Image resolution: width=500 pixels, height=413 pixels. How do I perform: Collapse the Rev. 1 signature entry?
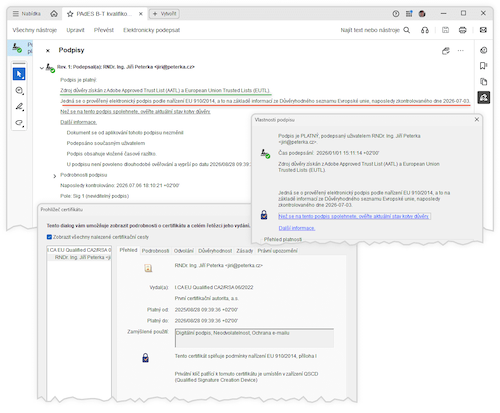click(x=42, y=68)
